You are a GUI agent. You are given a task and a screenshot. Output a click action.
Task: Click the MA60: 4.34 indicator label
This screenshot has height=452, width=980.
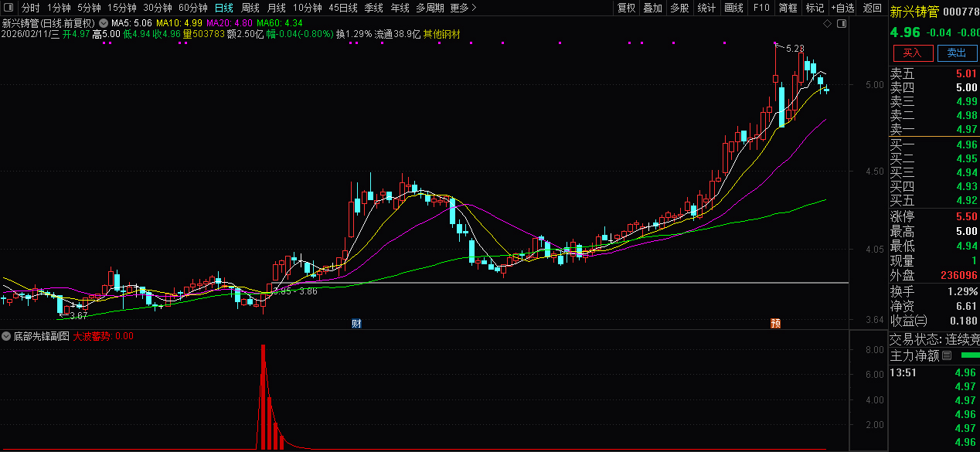coord(280,24)
